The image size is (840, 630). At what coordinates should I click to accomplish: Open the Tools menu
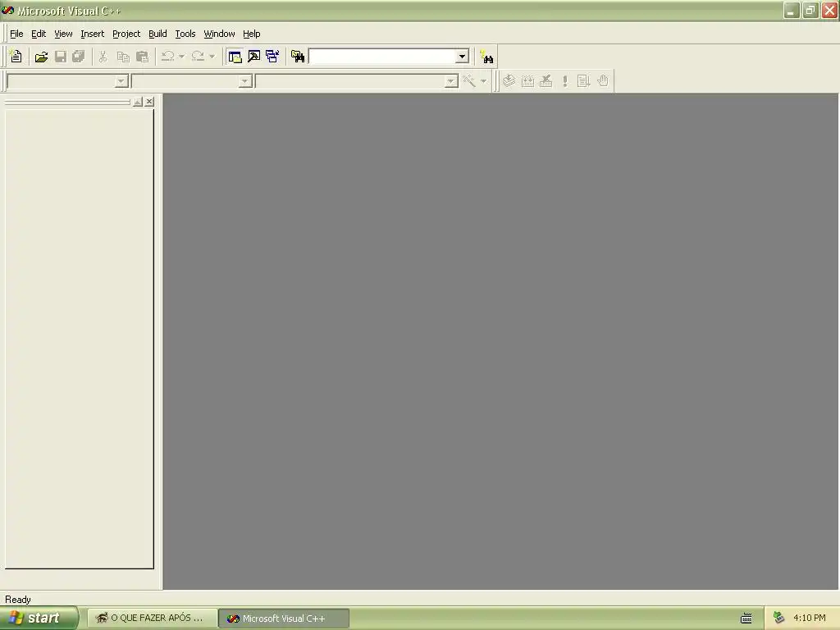[185, 34]
